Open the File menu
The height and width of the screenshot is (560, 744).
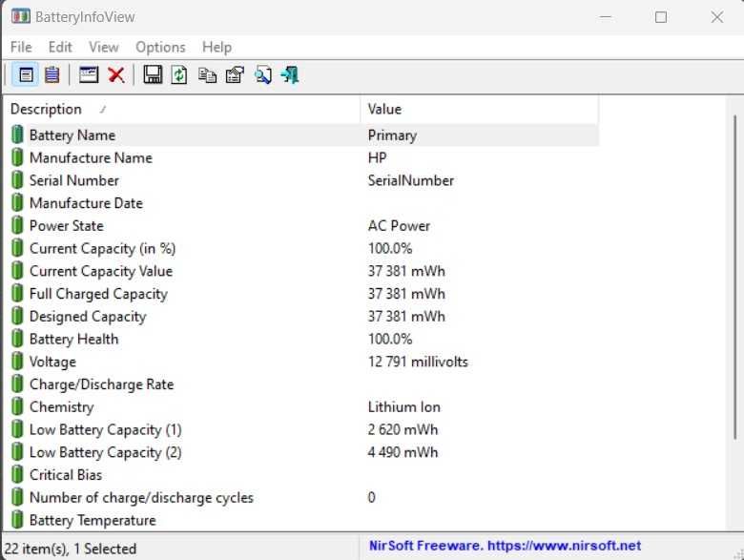click(21, 47)
